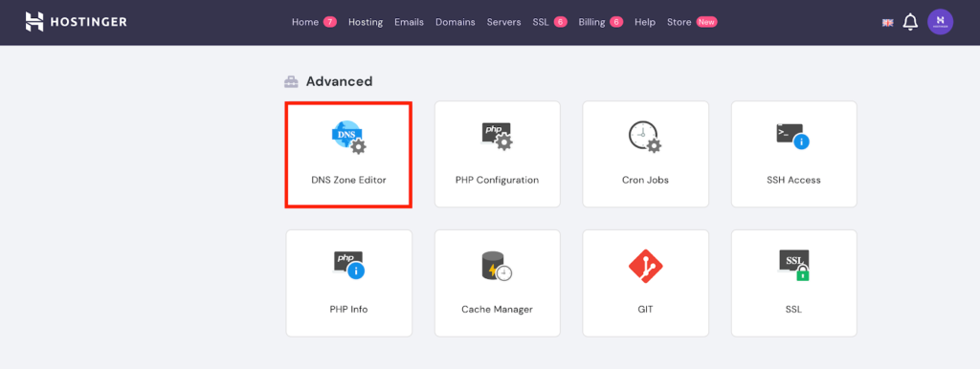Click the DNS Zone Editor label

[x=348, y=180]
